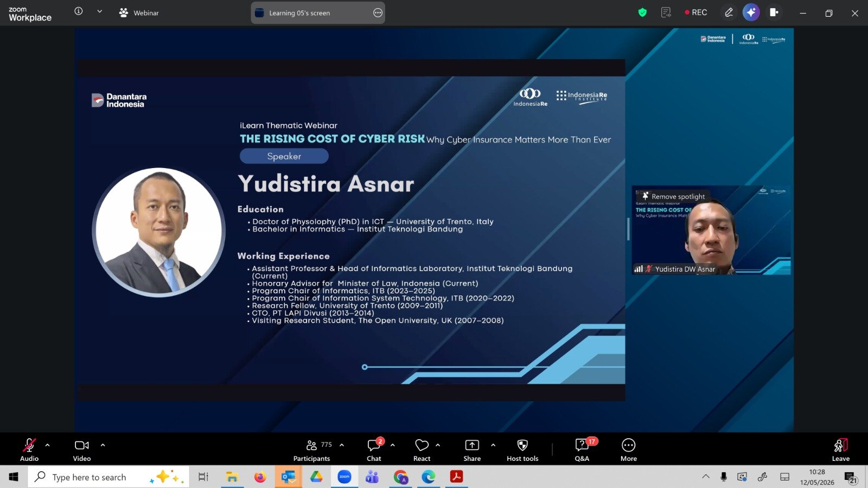Open Google Chrome from the taskbar

(x=400, y=477)
